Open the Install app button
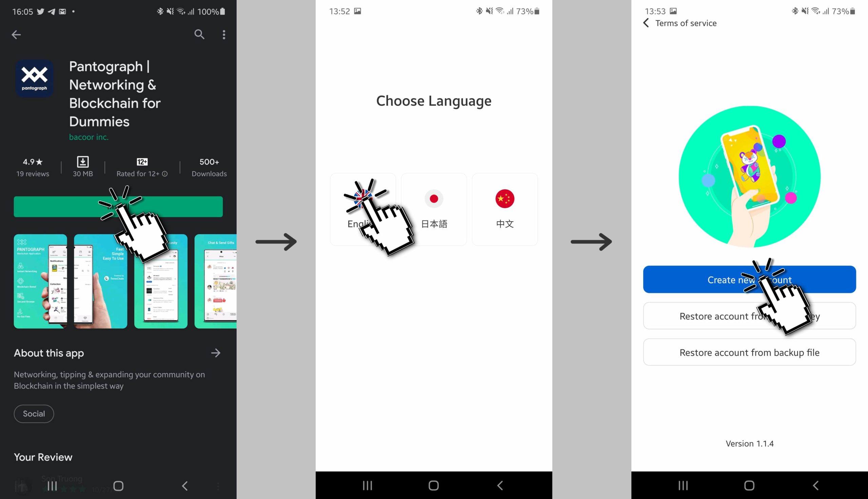Image resolution: width=868 pixels, height=499 pixels. click(118, 207)
